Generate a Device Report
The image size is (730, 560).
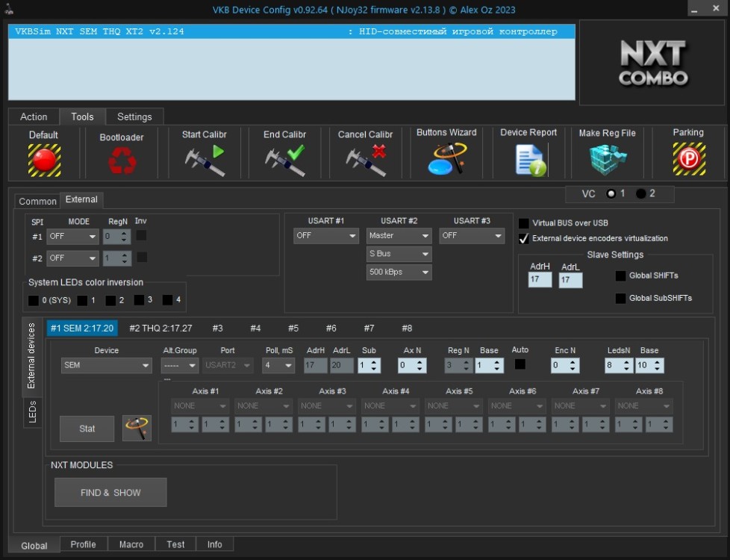[528, 160]
